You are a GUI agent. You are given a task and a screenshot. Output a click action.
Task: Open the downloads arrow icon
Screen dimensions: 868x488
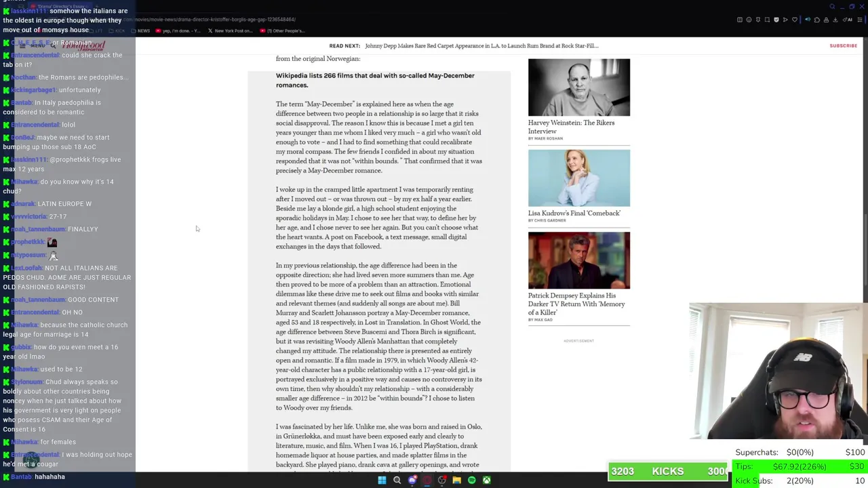pyautogui.click(x=835, y=20)
